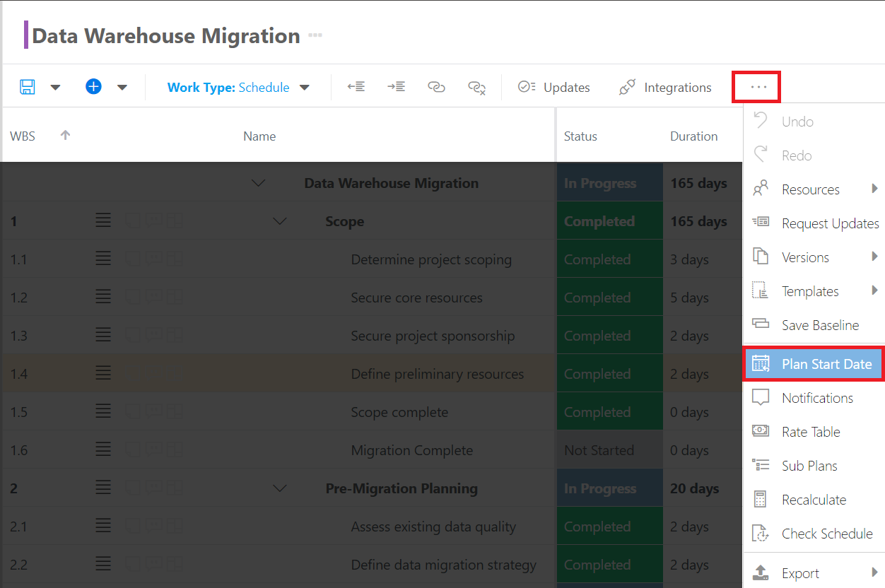Click the Status column header
Screen dimensions: 885x588
tap(580, 136)
